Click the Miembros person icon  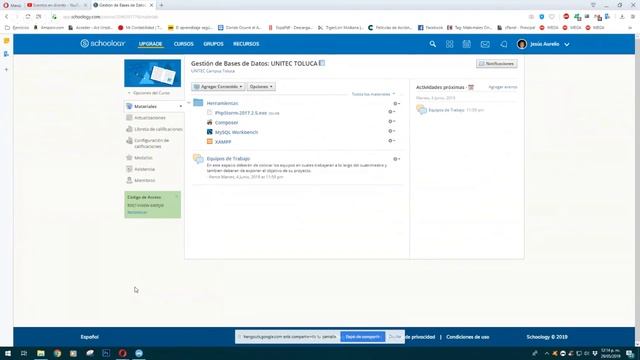[129, 180]
